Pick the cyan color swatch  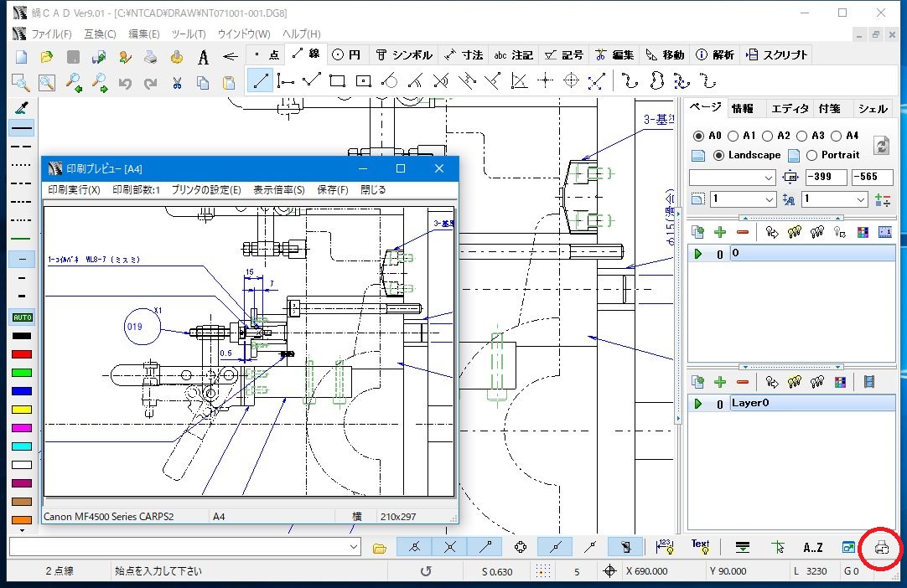22,446
